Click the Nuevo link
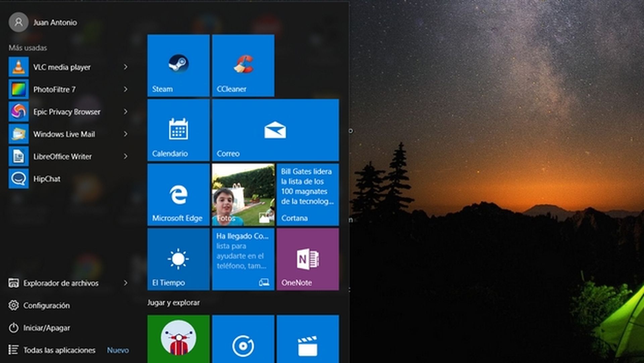This screenshot has height=363, width=644. coord(118,350)
